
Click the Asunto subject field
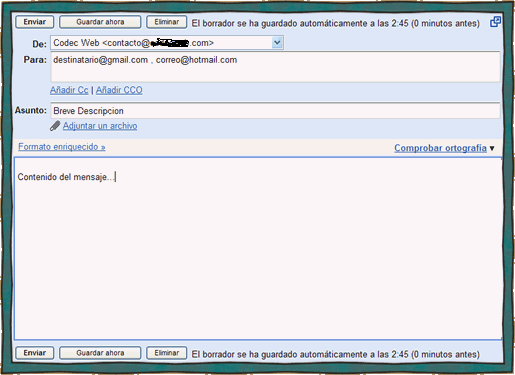tap(275, 111)
